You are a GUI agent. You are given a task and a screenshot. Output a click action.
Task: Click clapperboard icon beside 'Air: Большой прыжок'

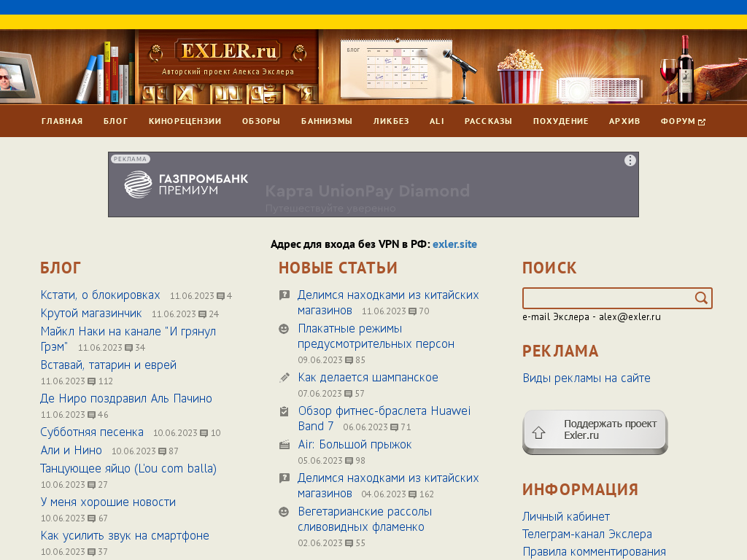[x=285, y=445]
